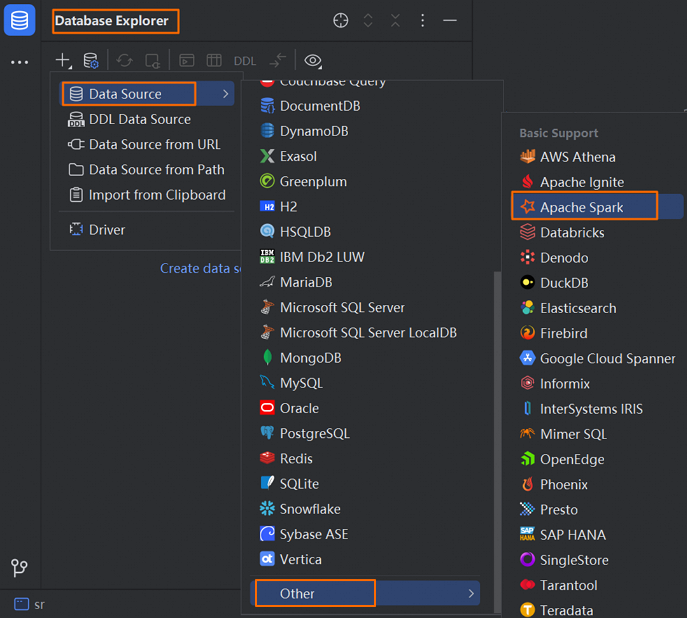Image resolution: width=687 pixels, height=618 pixels.
Task: Choose SQLite data source
Action: pos(365,484)
